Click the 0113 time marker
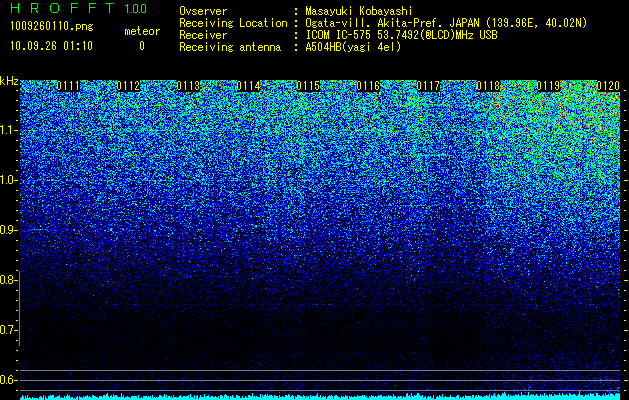The height and width of the screenshot is (400, 629). tap(188, 86)
